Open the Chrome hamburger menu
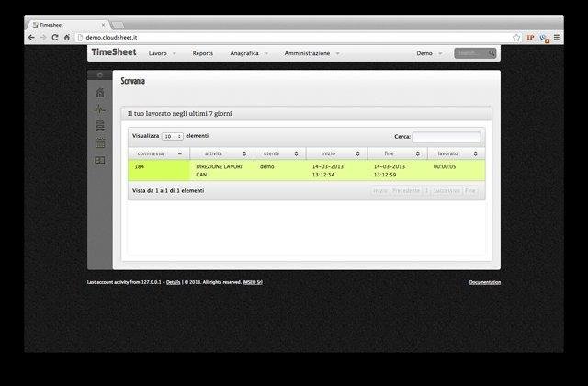588x386 pixels. pyautogui.click(x=557, y=37)
